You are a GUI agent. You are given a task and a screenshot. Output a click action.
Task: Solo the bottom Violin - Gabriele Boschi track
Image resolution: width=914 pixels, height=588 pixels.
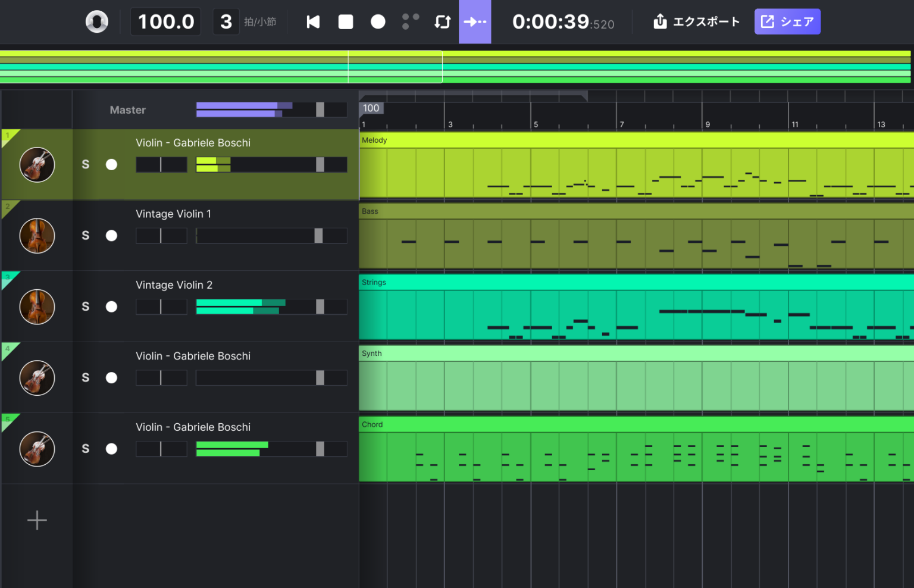click(85, 449)
